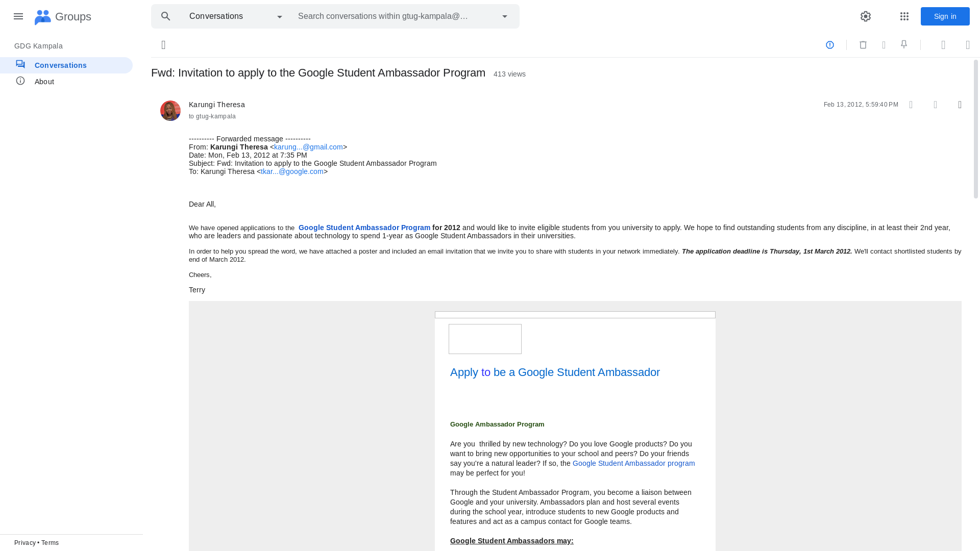Select Conversations in the sidebar
This screenshot has height=551, width=980.
click(66, 65)
